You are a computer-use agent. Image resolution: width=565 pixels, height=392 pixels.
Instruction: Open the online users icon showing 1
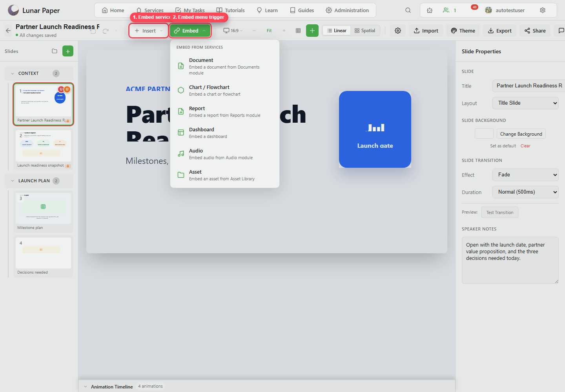click(x=450, y=10)
